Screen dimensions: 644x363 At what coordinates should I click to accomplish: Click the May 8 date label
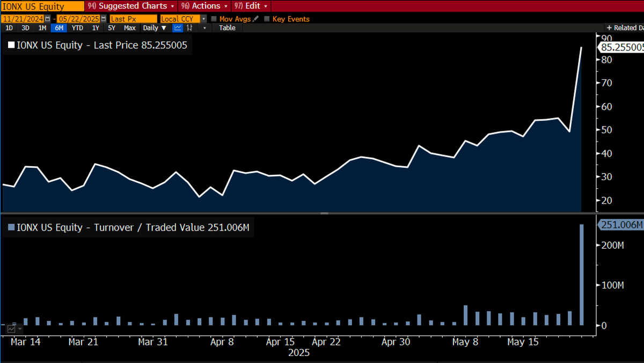[x=465, y=342]
